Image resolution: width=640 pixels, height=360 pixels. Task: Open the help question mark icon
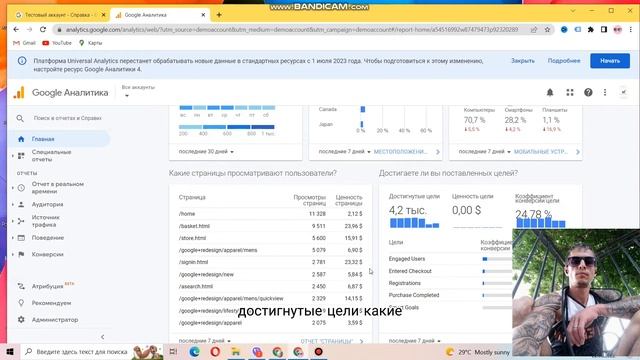[x=588, y=93]
